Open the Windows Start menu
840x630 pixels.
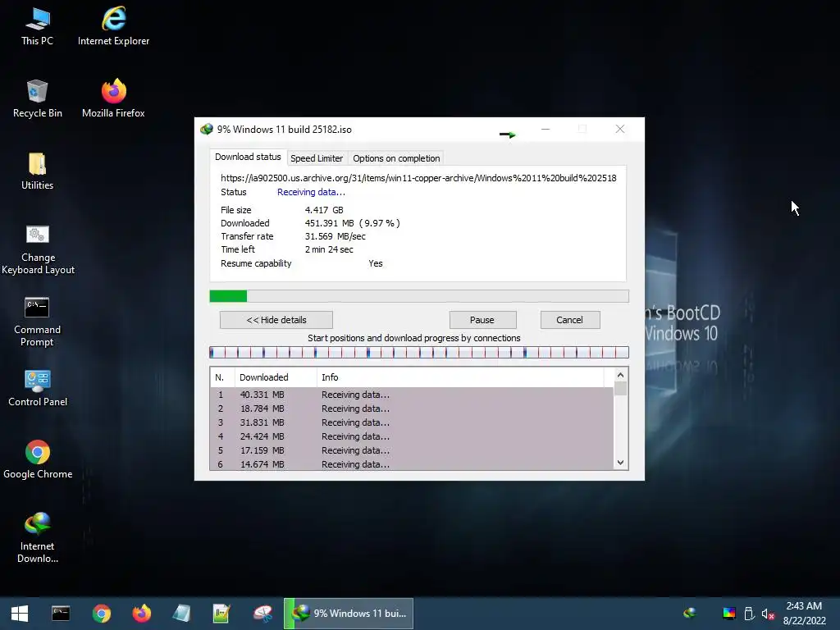tap(20, 614)
